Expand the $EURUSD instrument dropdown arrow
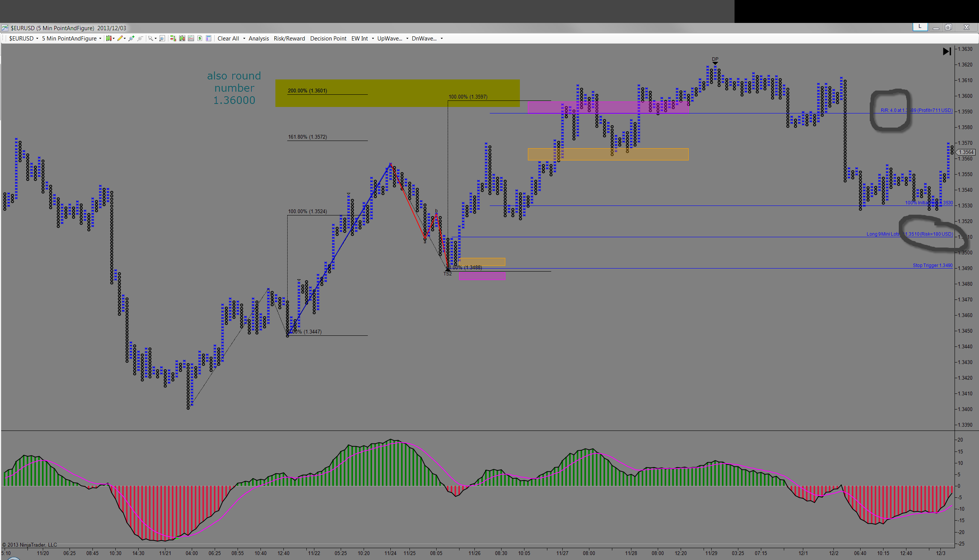979x560 pixels. [37, 39]
